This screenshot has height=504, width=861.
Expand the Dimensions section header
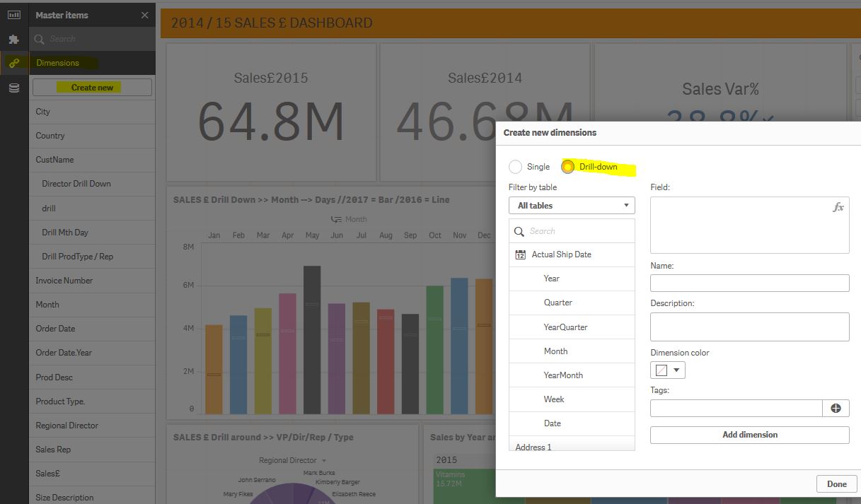coord(58,63)
